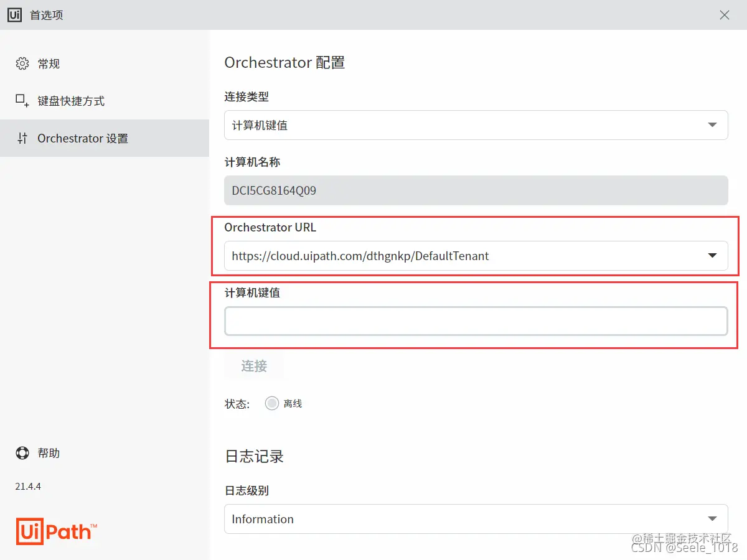Image resolution: width=747 pixels, height=560 pixels.
Task: Click the 计算机键值 connection type value
Action: (x=260, y=125)
